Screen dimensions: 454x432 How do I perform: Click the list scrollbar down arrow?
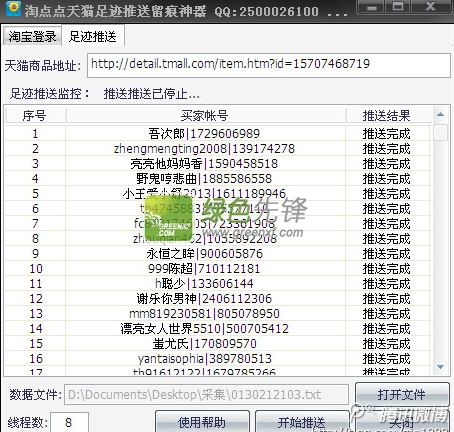point(441,367)
